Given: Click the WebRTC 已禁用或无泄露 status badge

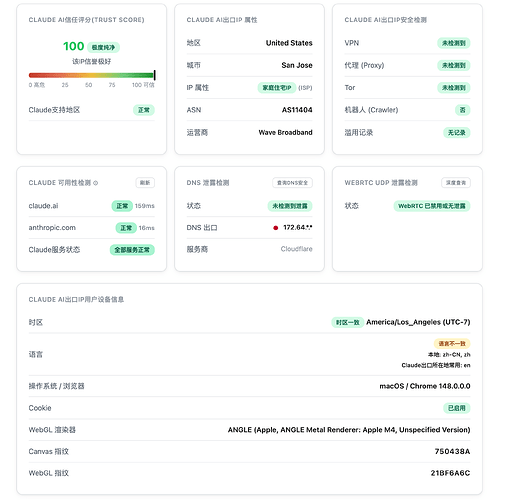Looking at the screenshot, I should [432, 206].
